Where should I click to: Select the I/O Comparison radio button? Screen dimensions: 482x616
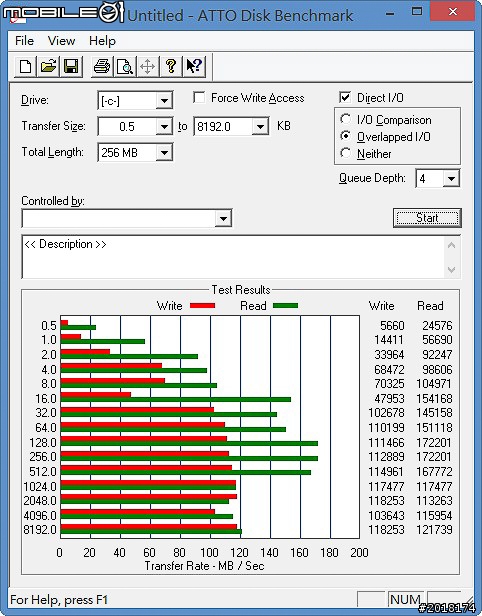click(345, 119)
